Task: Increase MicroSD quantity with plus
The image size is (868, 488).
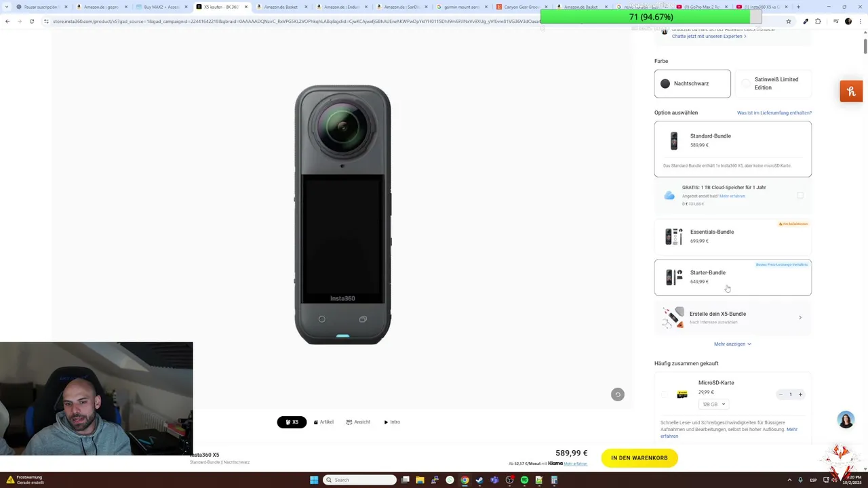Action: coord(800,394)
